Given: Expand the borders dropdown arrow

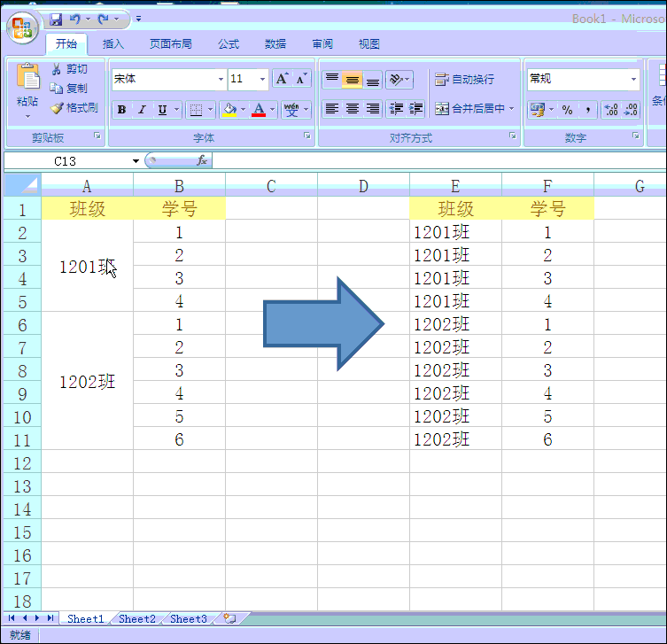Looking at the screenshot, I should coord(210,110).
